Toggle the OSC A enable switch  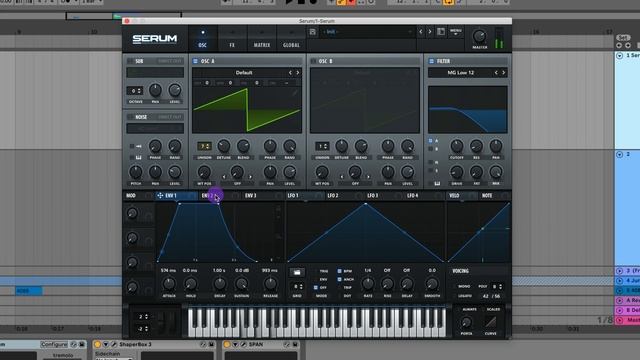[195, 61]
